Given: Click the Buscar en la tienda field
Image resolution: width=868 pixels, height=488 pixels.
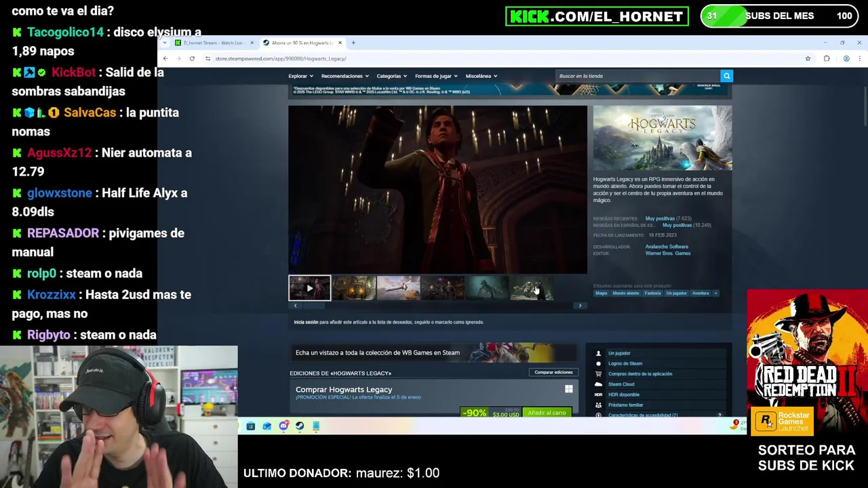Looking at the screenshot, I should [637, 76].
